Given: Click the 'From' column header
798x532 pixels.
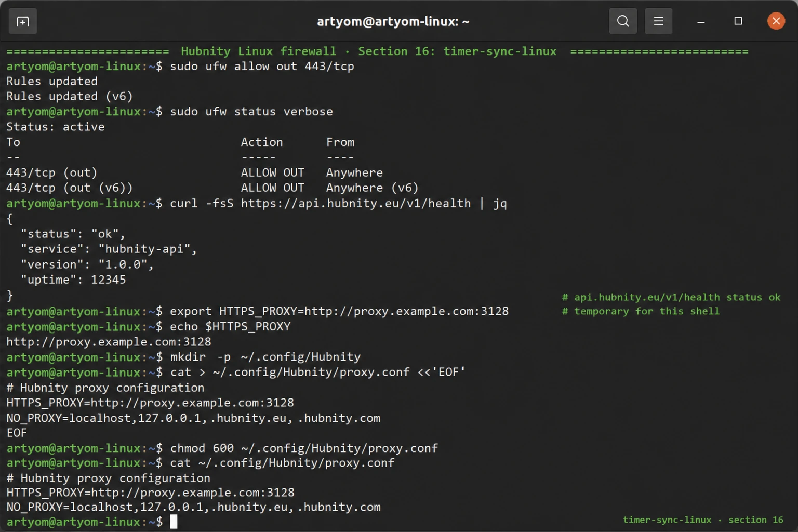Looking at the screenshot, I should click(x=340, y=142).
